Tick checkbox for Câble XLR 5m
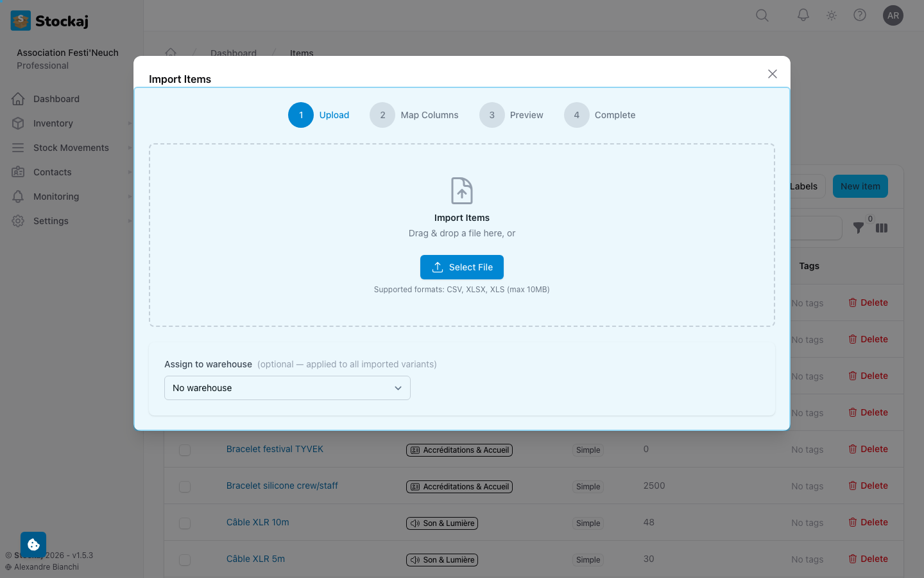This screenshot has height=578, width=924. 185,560
